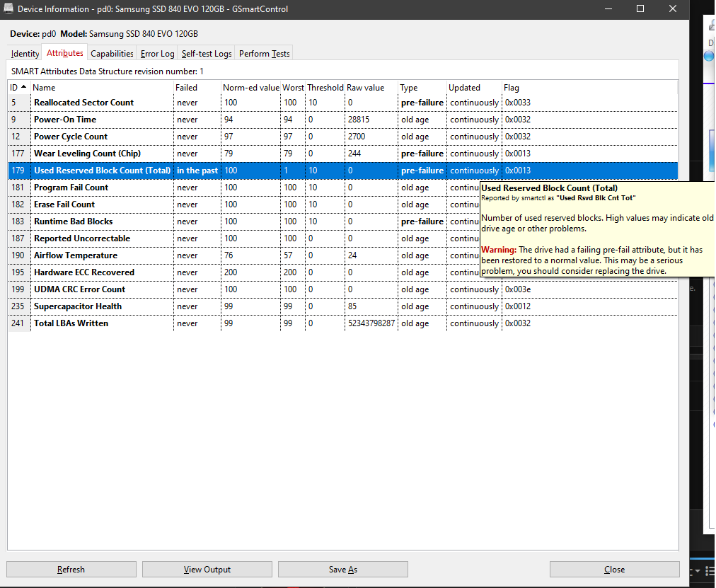716x588 pixels.
Task: Click the Close button at bottom
Action: [x=614, y=570]
